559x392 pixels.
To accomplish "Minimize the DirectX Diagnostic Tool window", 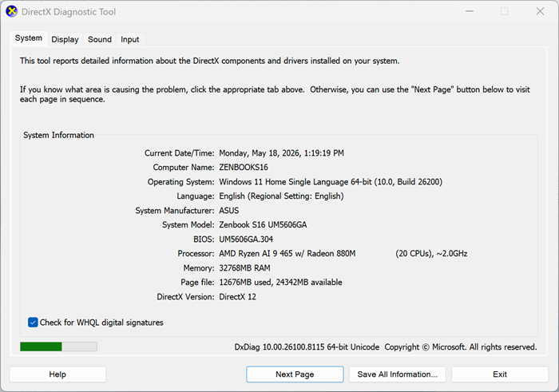I will pyautogui.click(x=470, y=11).
